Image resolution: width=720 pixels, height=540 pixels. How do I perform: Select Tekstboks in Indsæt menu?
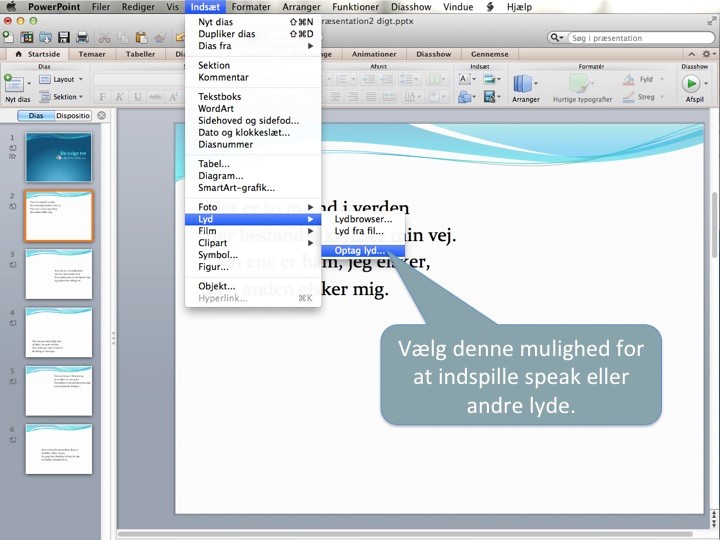(253, 97)
